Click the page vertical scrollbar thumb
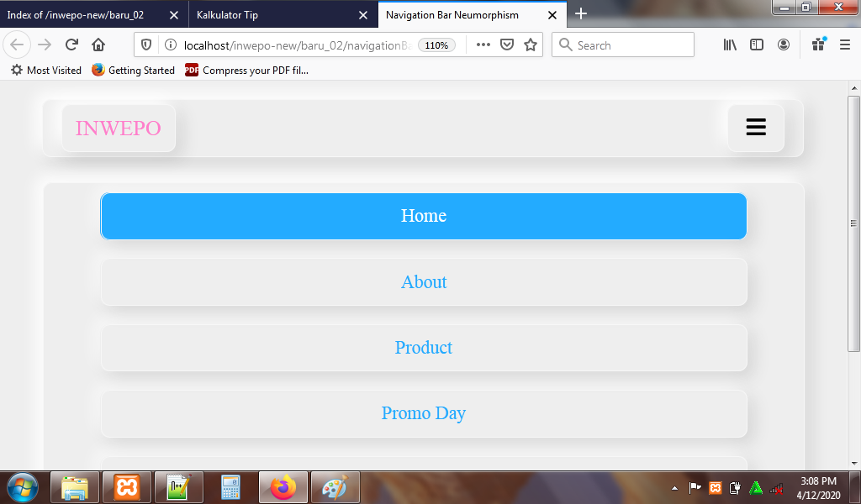Viewport: 861px width, 504px height. click(853, 223)
